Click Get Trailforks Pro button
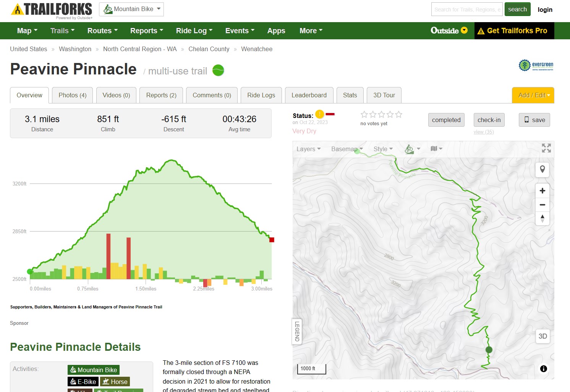The image size is (570, 392). click(514, 31)
